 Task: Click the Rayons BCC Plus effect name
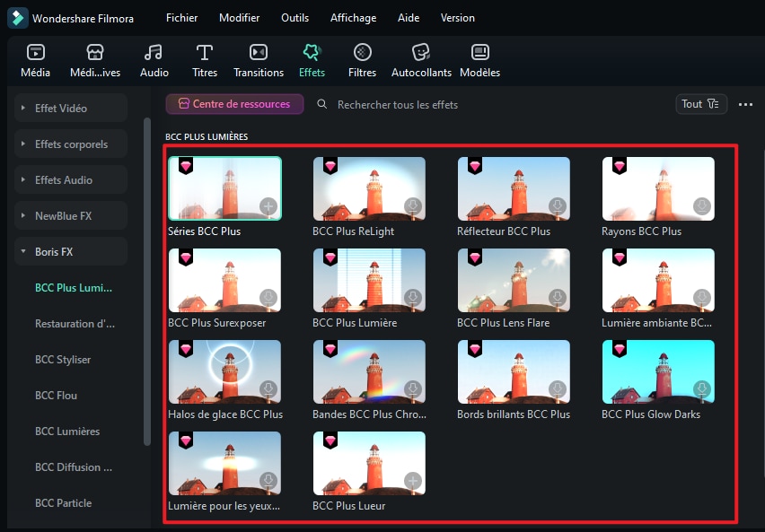tap(642, 231)
